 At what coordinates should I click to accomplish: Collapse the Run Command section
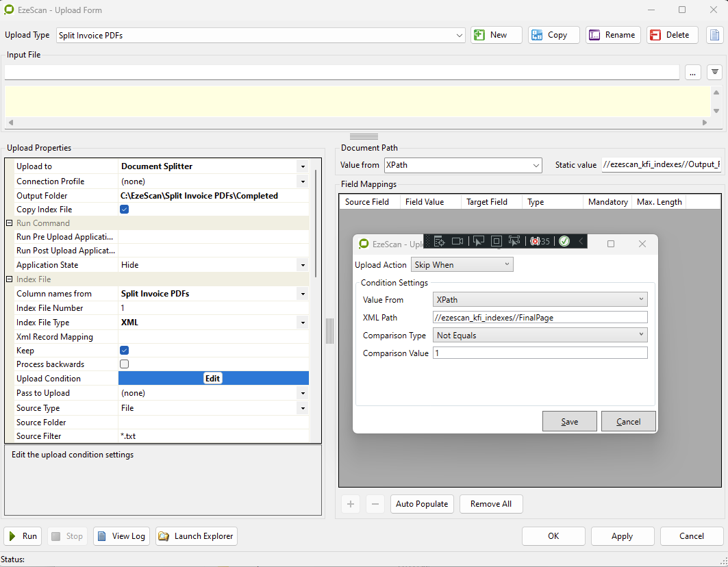click(x=10, y=223)
